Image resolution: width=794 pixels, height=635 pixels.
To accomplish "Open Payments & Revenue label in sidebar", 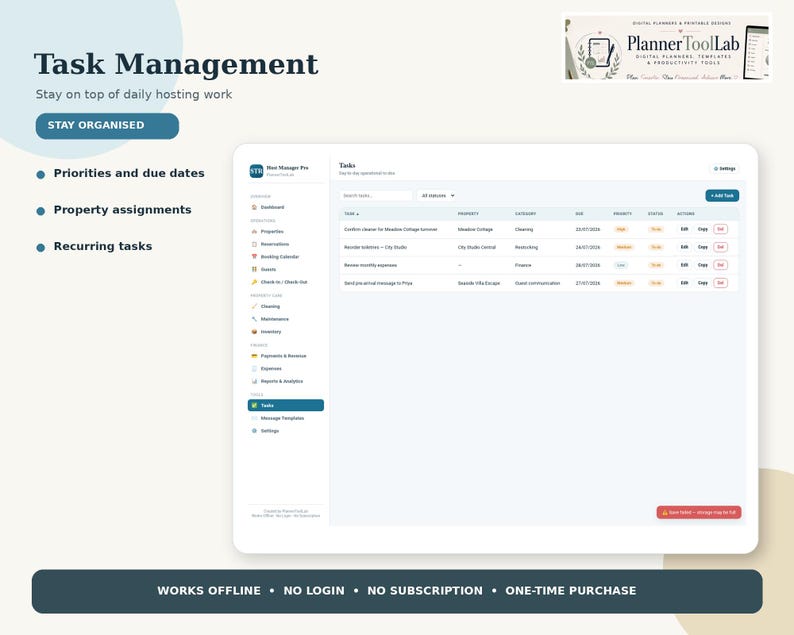I will 283,356.
